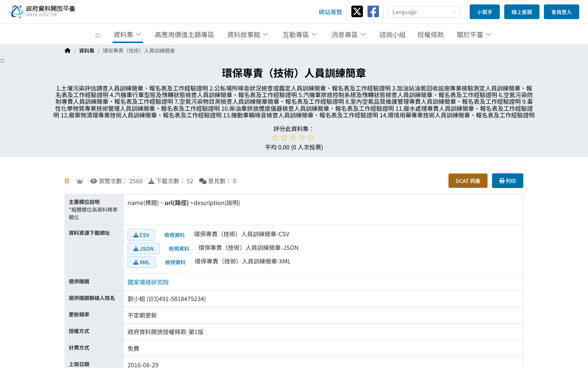Click the DCAT 詞彙 button
Screen dimensions: 588x368
pyautogui.click(x=468, y=181)
